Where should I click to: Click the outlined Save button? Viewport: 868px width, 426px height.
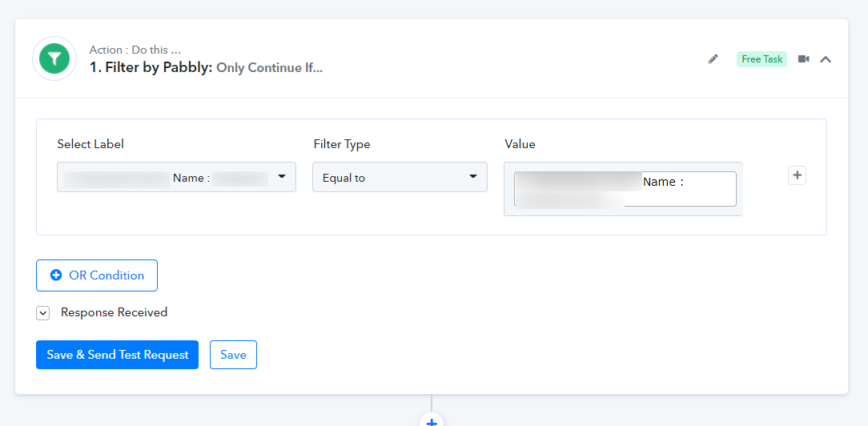click(x=233, y=355)
